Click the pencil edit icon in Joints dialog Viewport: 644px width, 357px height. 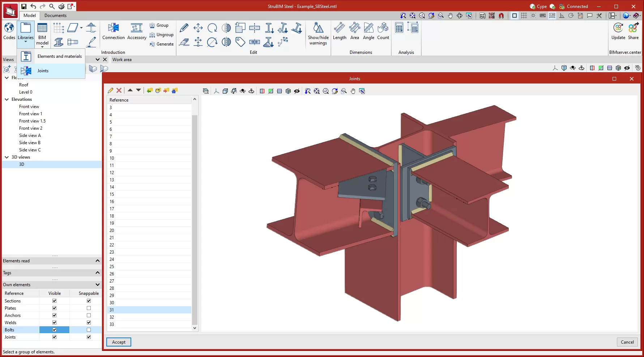pyautogui.click(x=111, y=90)
